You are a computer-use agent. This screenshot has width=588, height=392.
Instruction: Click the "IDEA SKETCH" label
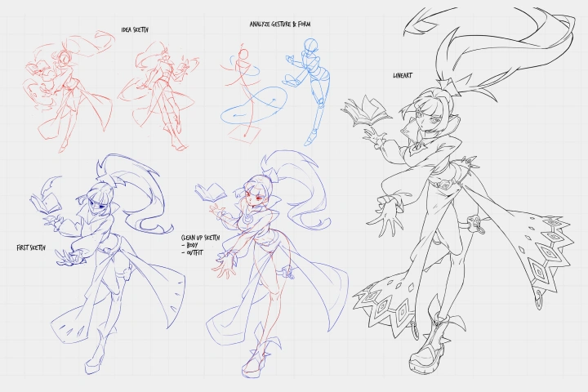click(135, 29)
